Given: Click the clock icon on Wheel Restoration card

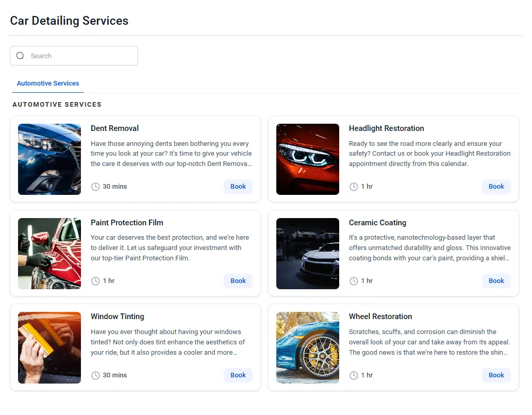Looking at the screenshot, I should (x=354, y=375).
